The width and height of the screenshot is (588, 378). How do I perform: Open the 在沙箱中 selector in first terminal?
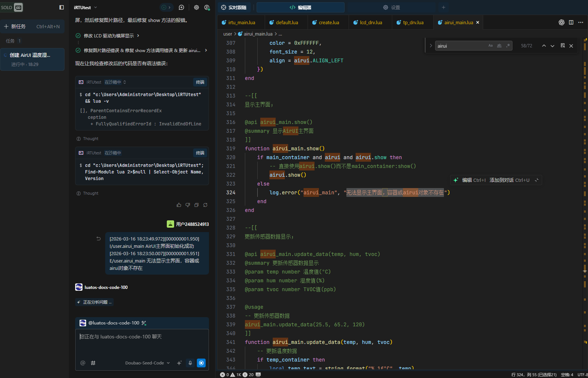115,82
